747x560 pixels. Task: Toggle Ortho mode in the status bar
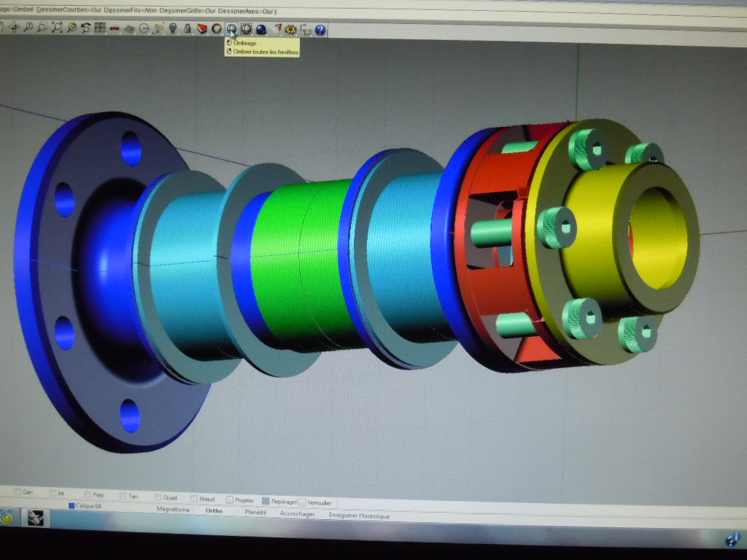click(214, 510)
